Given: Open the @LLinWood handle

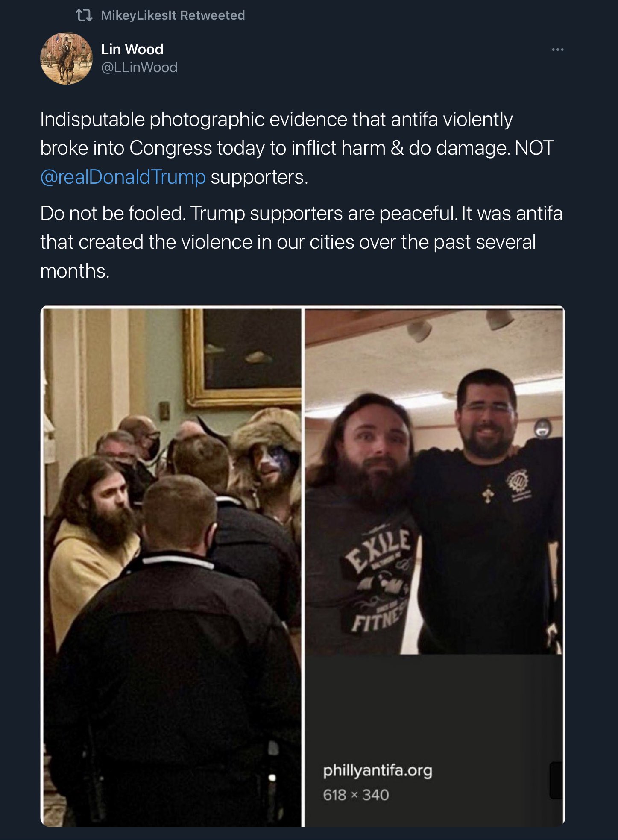Looking at the screenshot, I should [x=139, y=68].
